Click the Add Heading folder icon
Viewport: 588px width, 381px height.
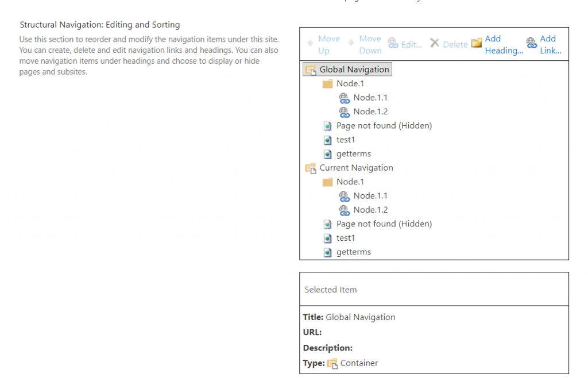[477, 43]
